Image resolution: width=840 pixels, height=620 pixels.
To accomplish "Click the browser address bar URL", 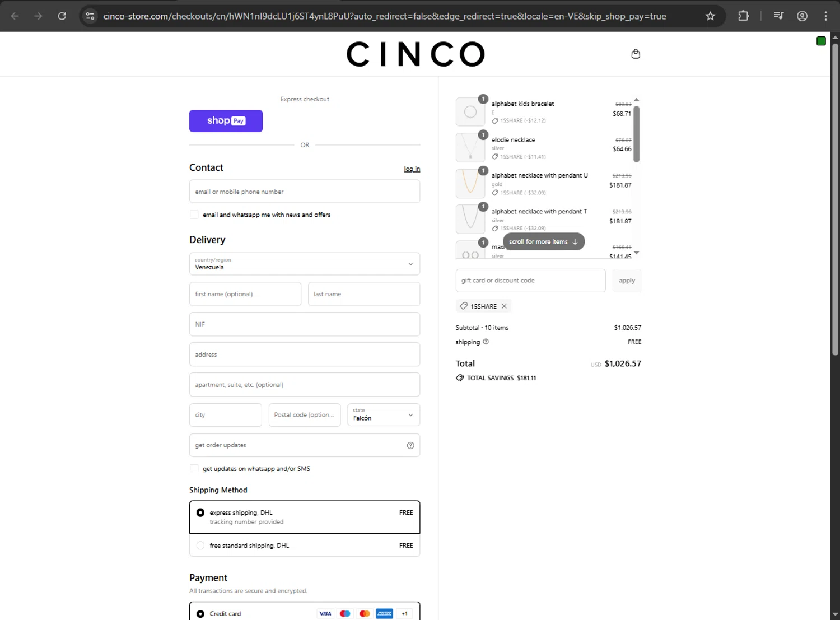I will pyautogui.click(x=385, y=16).
